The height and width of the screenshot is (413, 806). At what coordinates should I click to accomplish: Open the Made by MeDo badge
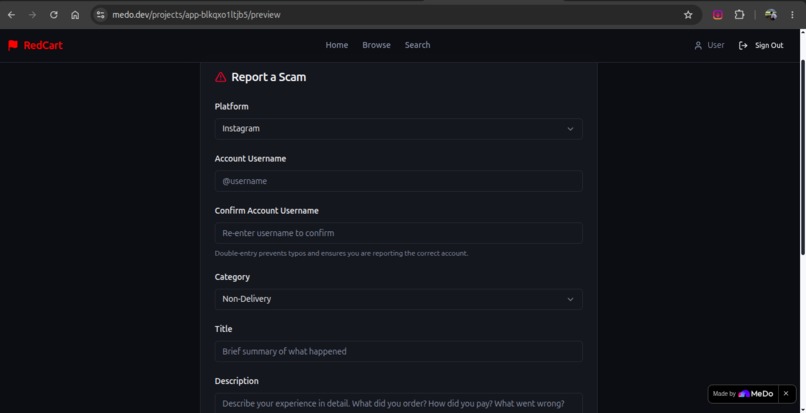(743, 393)
